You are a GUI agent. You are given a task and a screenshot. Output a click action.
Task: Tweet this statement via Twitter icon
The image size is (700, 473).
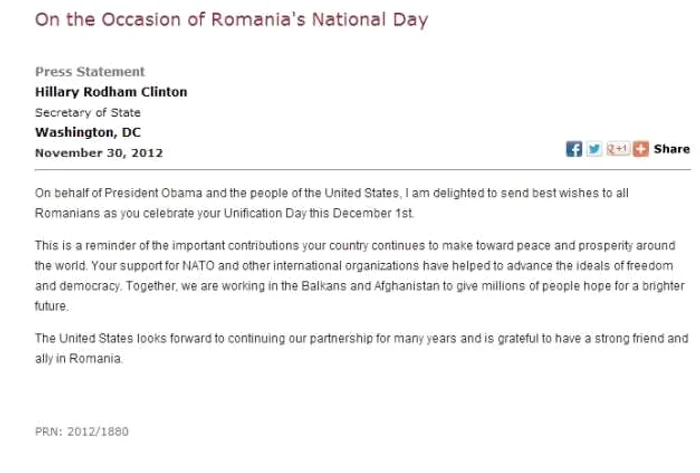point(594,149)
